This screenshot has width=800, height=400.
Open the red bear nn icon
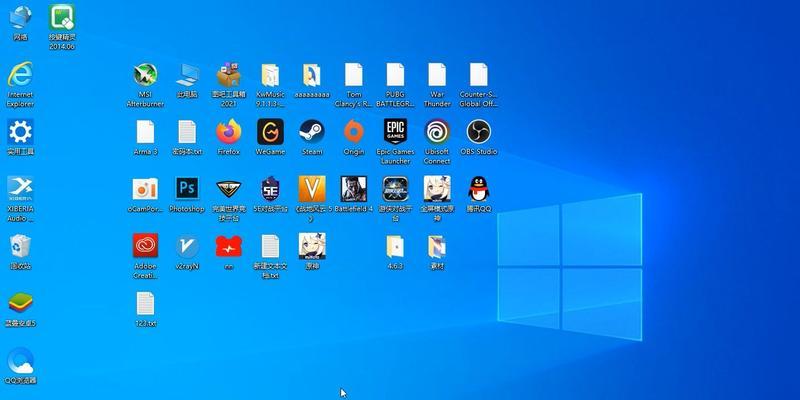point(229,246)
